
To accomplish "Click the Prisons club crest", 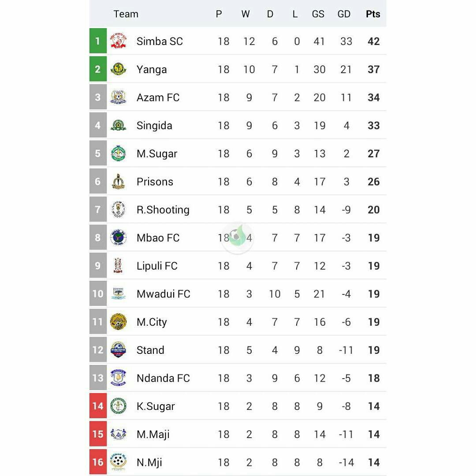I will (x=118, y=182).
